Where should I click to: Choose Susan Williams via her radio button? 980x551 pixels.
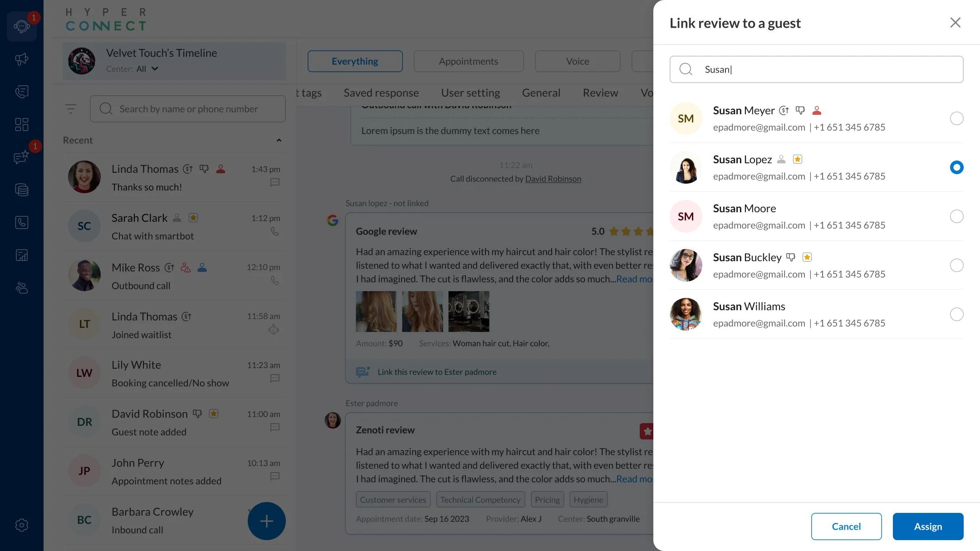(957, 314)
